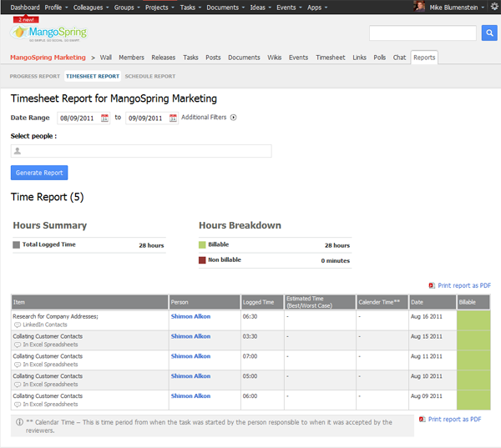Open the Polls project tab
The image size is (501, 448).
coord(380,58)
